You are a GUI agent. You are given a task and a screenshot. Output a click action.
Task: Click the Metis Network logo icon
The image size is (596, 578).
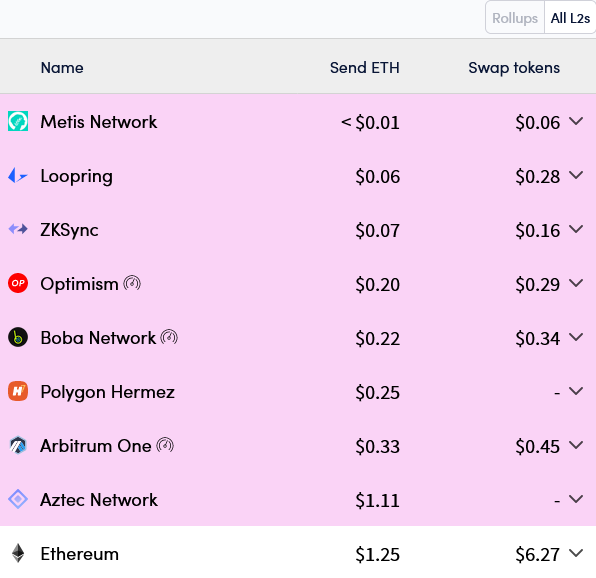pyautogui.click(x=18, y=121)
